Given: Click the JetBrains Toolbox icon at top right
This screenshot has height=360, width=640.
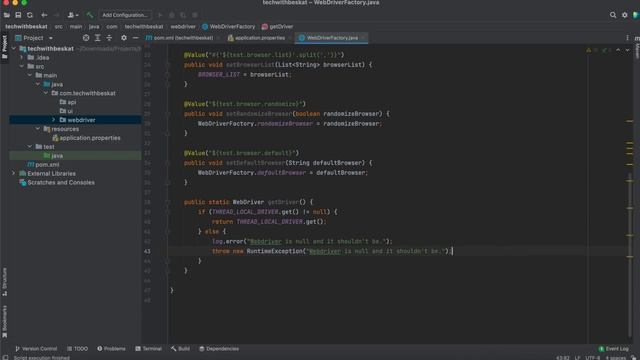Looking at the screenshot, I should (636, 15).
